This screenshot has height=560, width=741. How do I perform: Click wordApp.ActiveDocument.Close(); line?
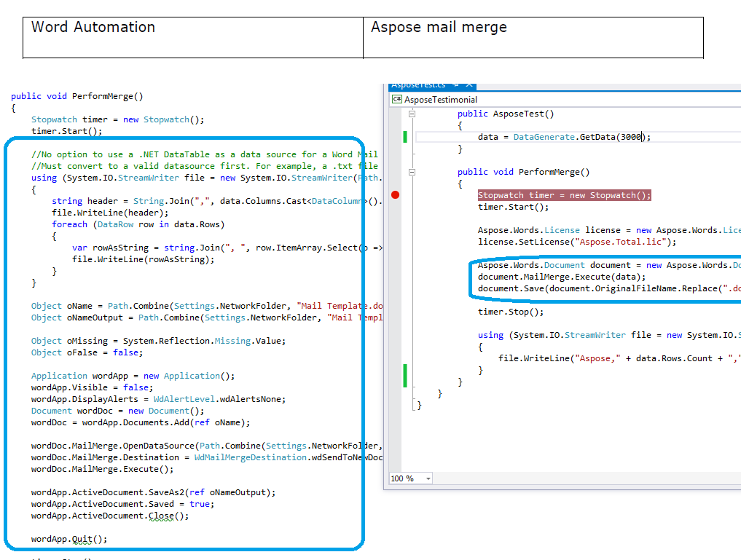pyautogui.click(x=110, y=516)
